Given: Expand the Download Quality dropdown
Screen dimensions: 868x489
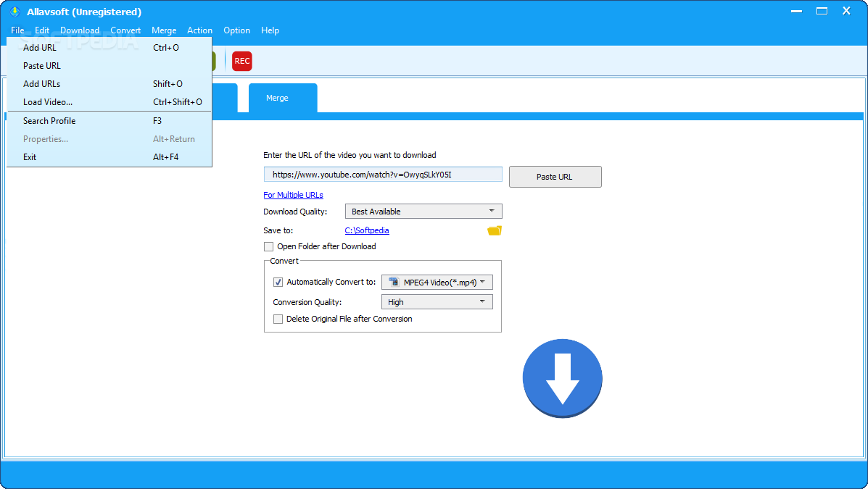Looking at the screenshot, I should [423, 212].
